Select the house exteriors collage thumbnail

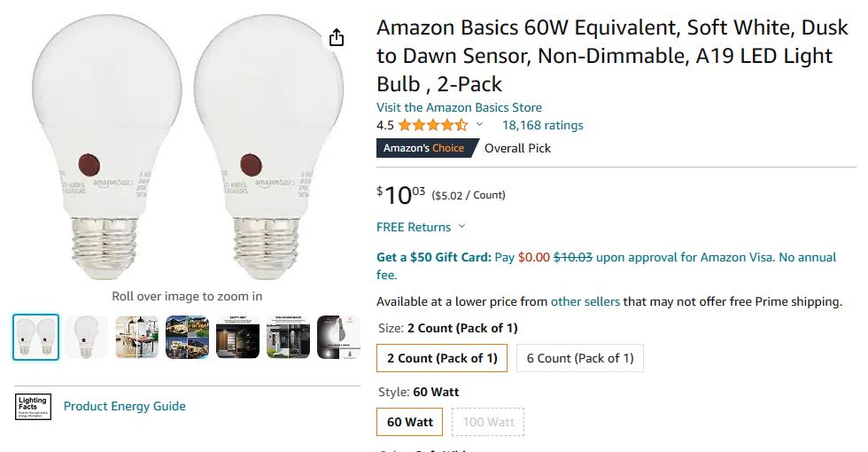pyautogui.click(x=188, y=337)
